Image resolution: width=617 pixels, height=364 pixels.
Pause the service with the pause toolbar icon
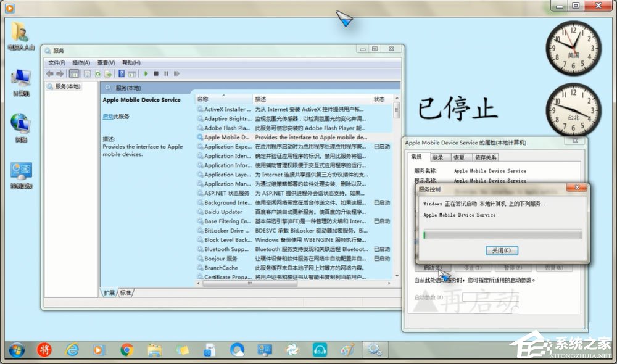click(166, 74)
